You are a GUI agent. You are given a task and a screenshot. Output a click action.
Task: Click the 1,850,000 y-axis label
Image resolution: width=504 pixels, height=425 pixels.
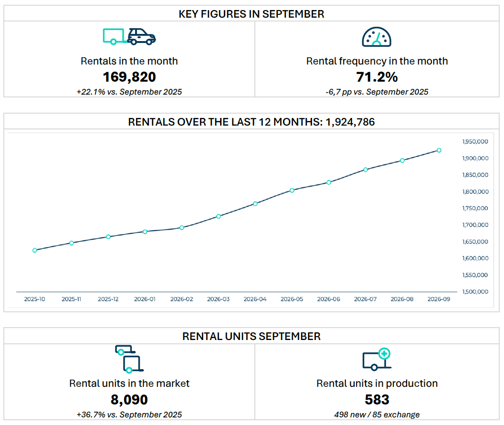(x=475, y=175)
